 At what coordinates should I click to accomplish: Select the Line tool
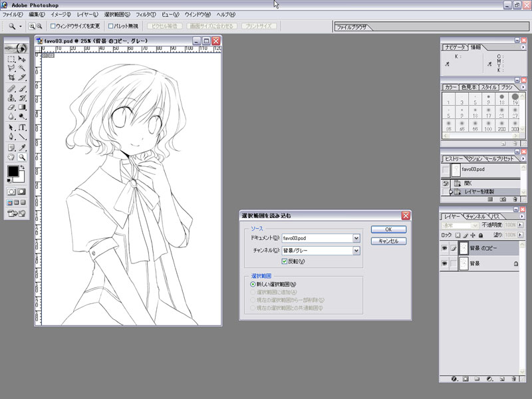pos(22,137)
